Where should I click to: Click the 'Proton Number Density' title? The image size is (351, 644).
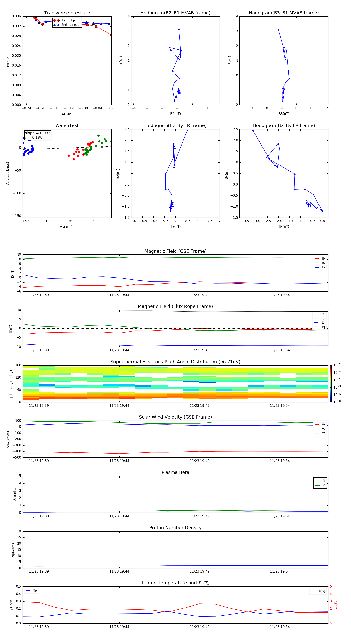(175, 528)
